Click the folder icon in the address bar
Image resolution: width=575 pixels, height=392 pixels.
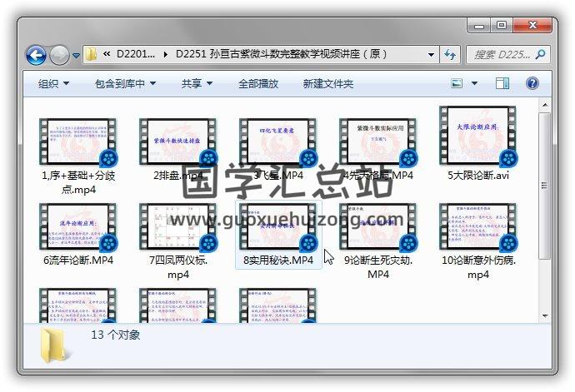[91, 55]
